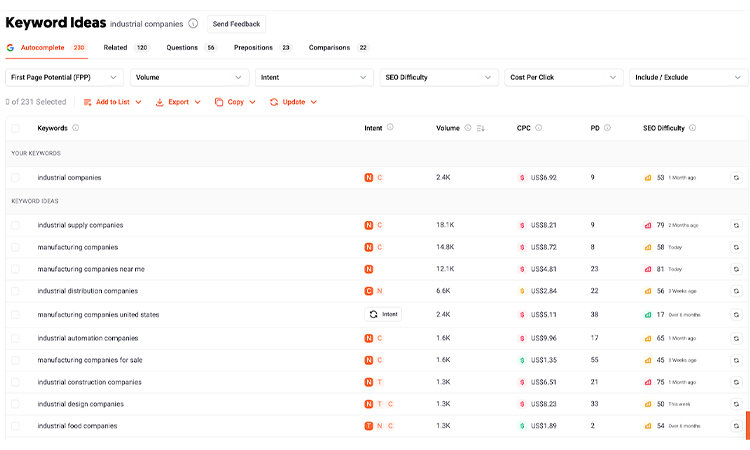The height and width of the screenshot is (450, 750).
Task: Switch to the Autocomplete tab
Action: coord(46,48)
